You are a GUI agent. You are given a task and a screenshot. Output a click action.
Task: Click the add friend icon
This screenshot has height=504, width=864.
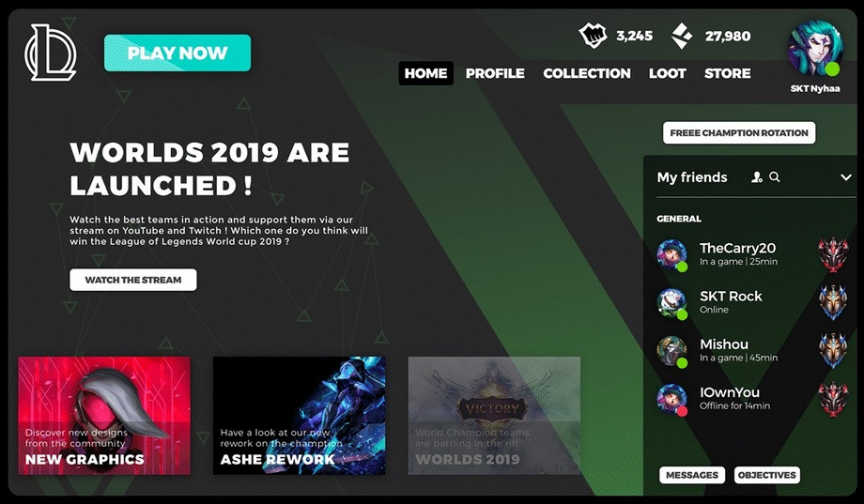757,176
